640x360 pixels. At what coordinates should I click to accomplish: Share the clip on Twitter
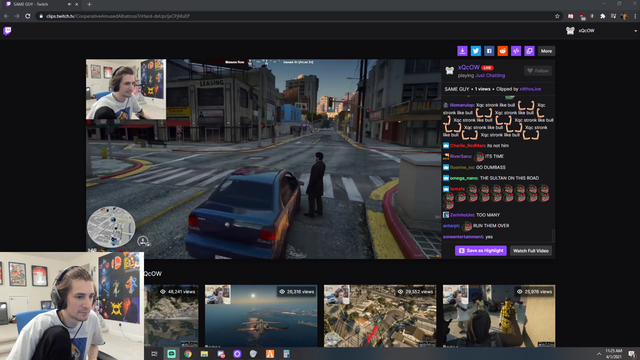476,51
